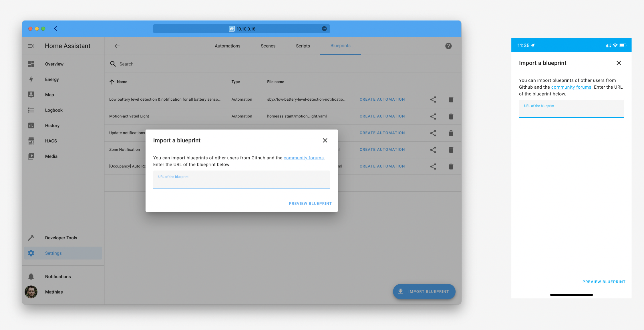
Task: Click the back arrow beside Automations tab
Action: coord(117,46)
